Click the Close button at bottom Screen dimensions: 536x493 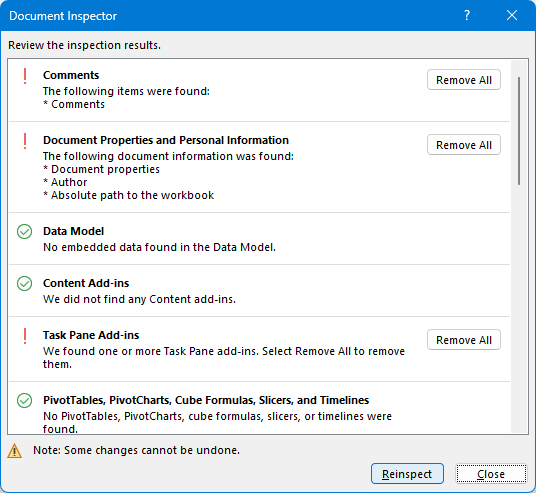coord(491,474)
